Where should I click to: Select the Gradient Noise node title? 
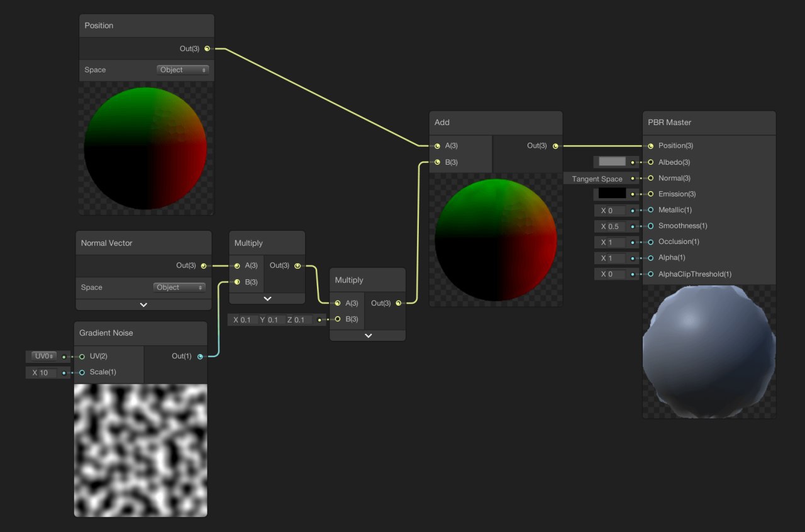tap(106, 333)
